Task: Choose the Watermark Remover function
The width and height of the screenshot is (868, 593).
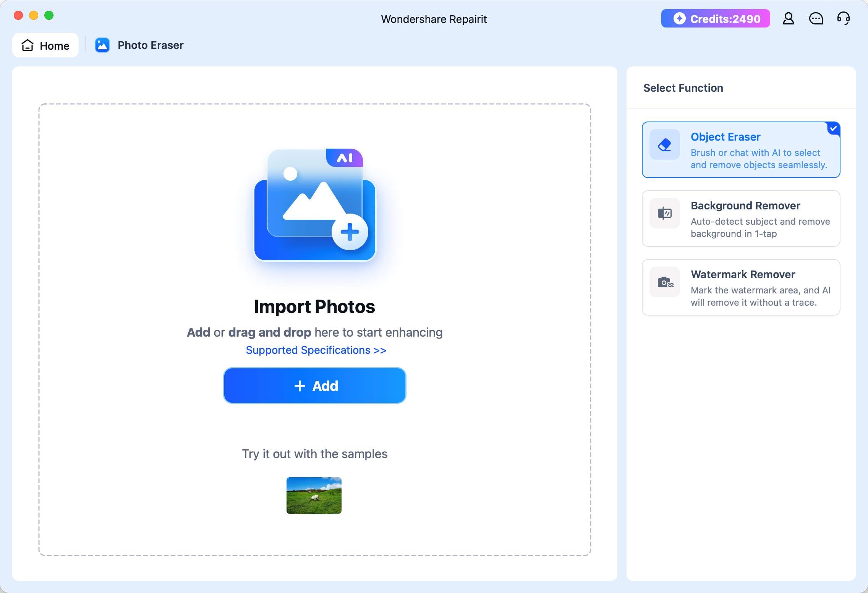Action: (x=741, y=287)
